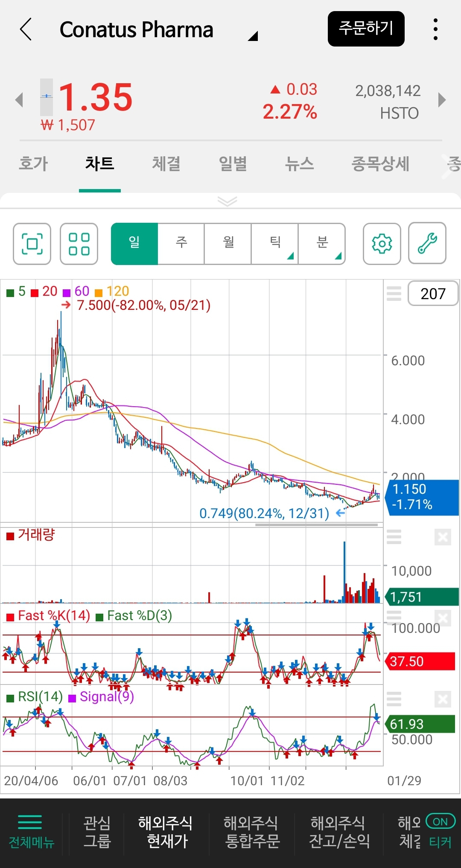This screenshot has width=461, height=868.
Task: Tap HSTO ticker symbol
Action: point(400,114)
